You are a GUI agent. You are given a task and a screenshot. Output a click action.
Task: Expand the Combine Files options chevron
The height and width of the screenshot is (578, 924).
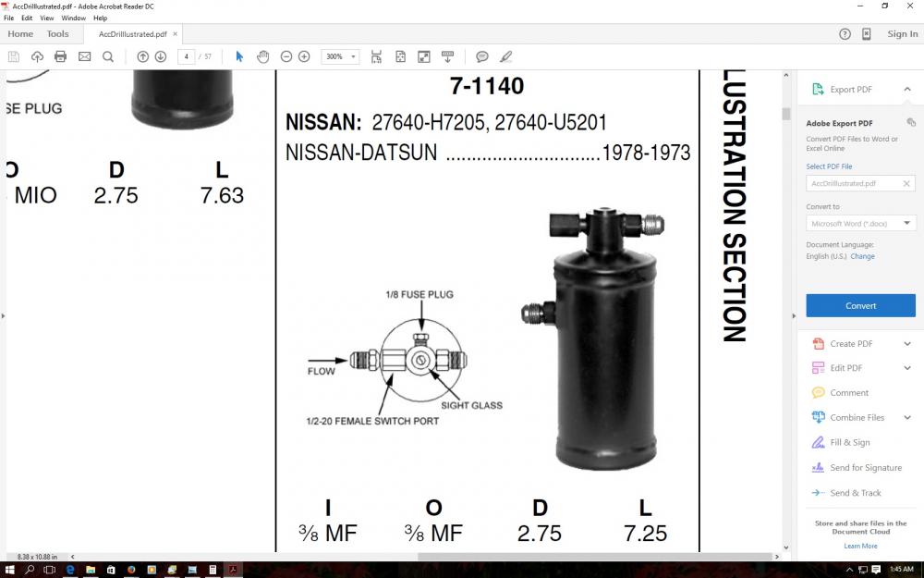[x=907, y=417]
